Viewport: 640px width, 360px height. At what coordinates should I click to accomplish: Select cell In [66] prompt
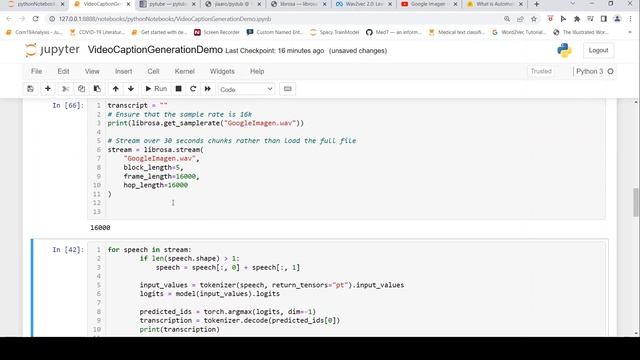(68, 105)
